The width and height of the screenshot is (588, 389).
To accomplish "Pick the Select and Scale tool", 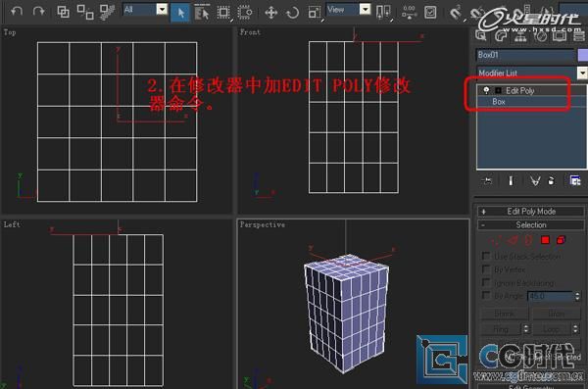I will click(315, 13).
